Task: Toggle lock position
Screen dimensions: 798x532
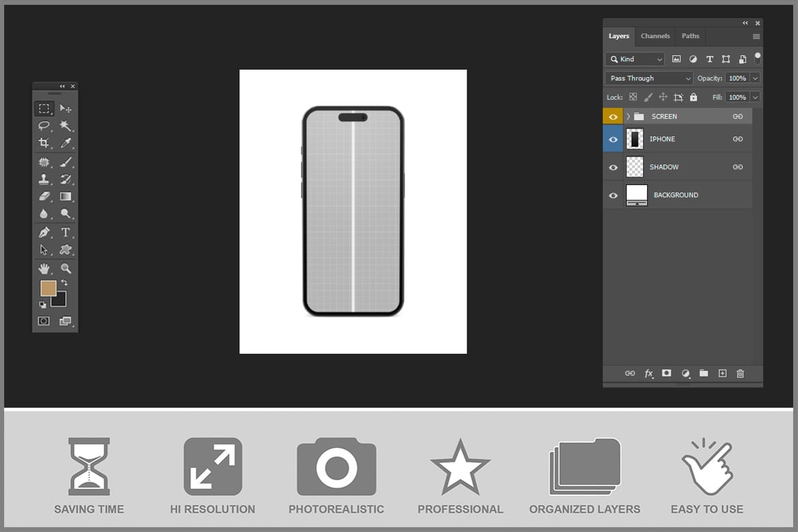Action: [663, 97]
